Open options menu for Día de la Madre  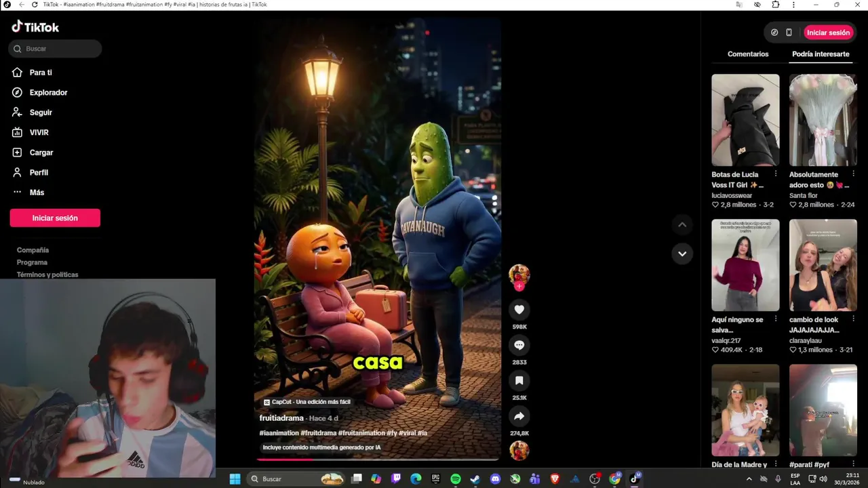776,464
